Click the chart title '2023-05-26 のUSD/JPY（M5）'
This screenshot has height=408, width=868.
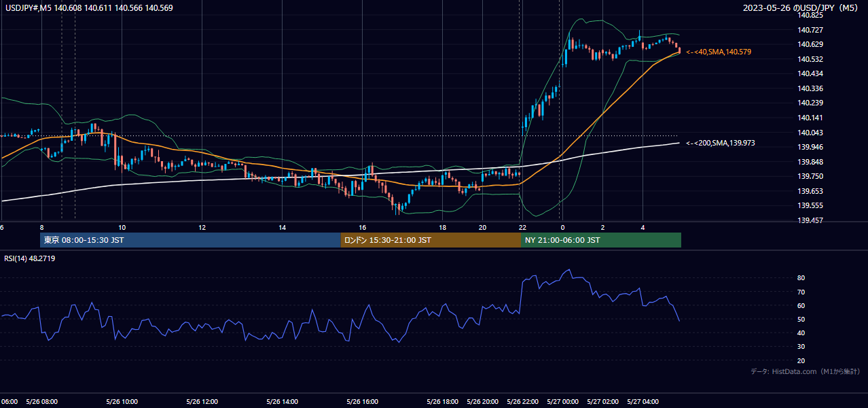[801, 8]
